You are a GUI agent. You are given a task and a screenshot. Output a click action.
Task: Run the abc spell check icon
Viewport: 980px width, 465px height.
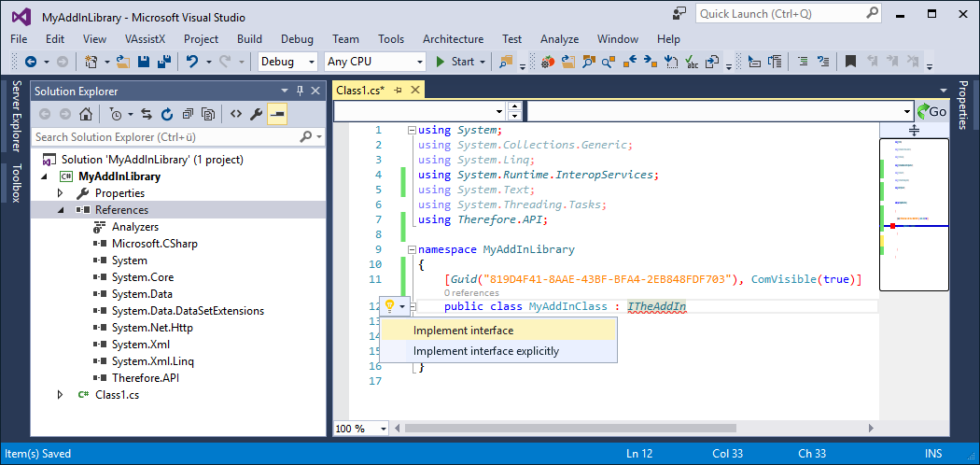[x=692, y=62]
